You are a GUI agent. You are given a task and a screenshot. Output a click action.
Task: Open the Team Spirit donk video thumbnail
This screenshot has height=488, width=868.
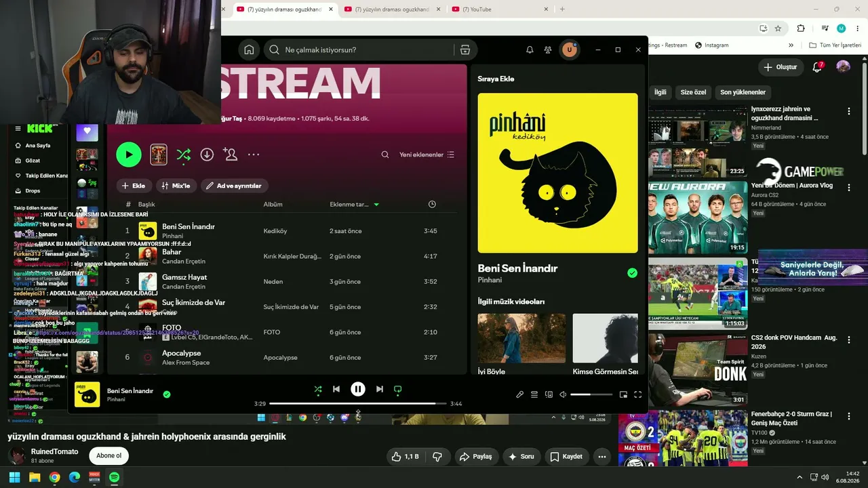coord(698,369)
